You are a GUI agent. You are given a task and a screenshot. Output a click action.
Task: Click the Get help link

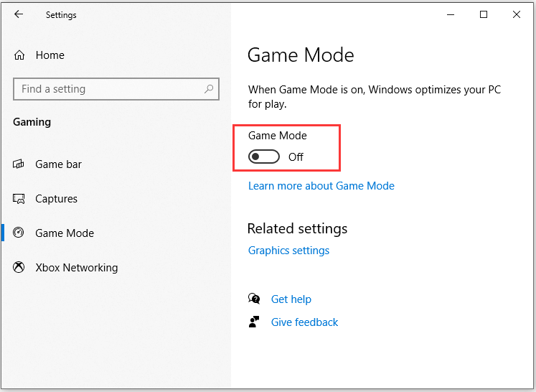(x=291, y=299)
